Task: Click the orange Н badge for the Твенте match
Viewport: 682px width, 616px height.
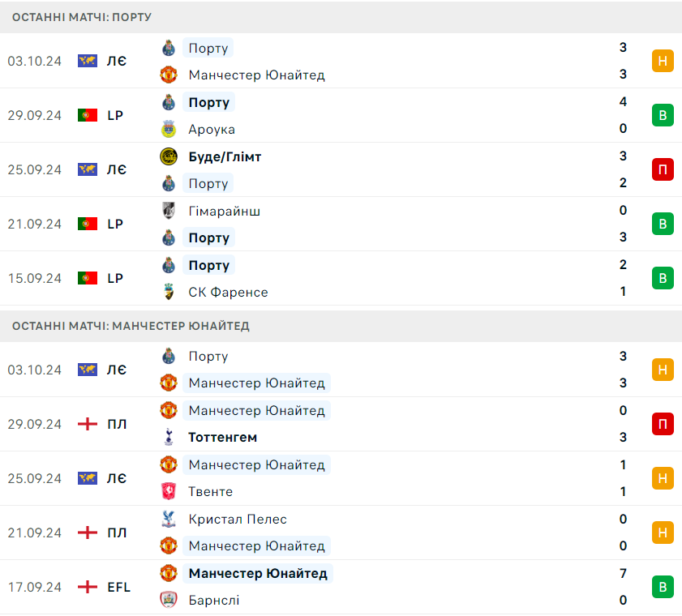Action: tap(663, 478)
